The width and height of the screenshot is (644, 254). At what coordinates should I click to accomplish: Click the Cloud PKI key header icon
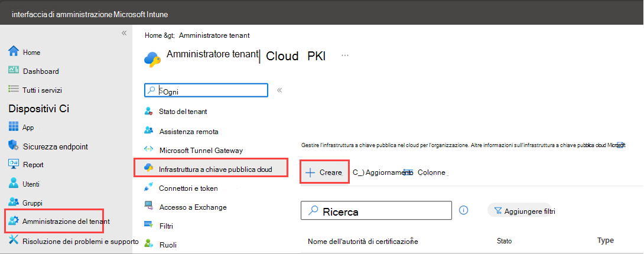[153, 59]
